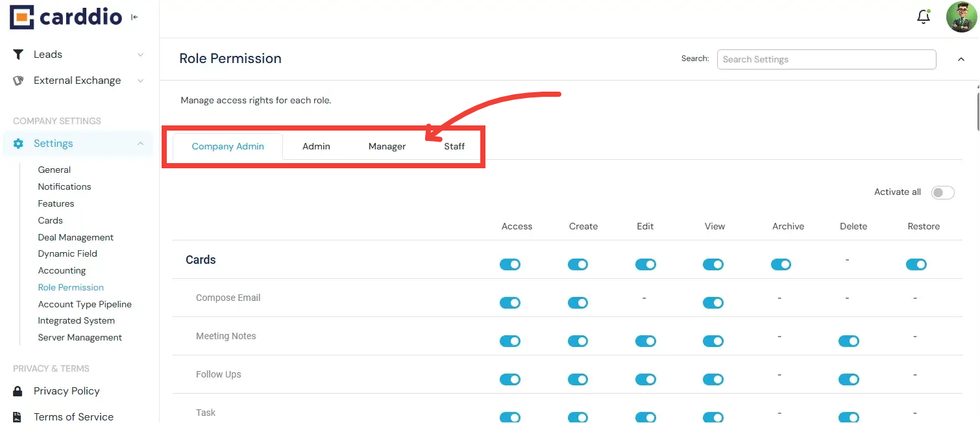Expand External Exchange dropdown chevron

pos(141,81)
